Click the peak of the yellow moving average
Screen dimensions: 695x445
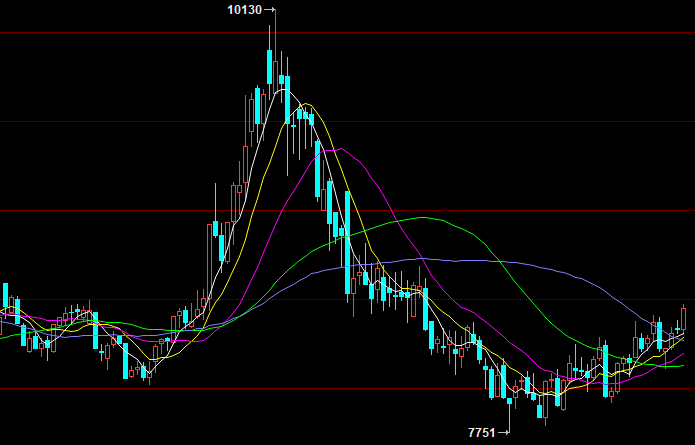308,103
